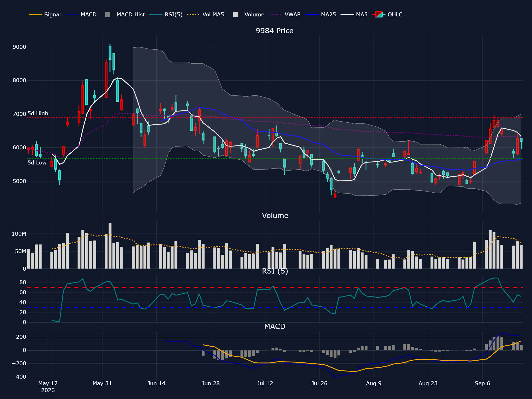Click the −200 tick on the MACD axis
Viewport: 532px width, 399px height.
tap(19, 363)
